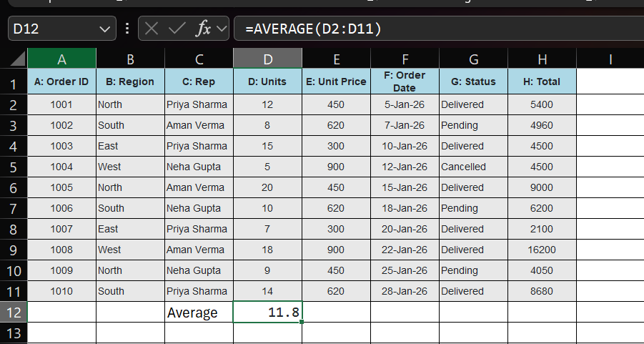Viewport: 644px width, 344px height.
Task: Select 'Priya Sharma' cell in row 11
Action: click(199, 291)
